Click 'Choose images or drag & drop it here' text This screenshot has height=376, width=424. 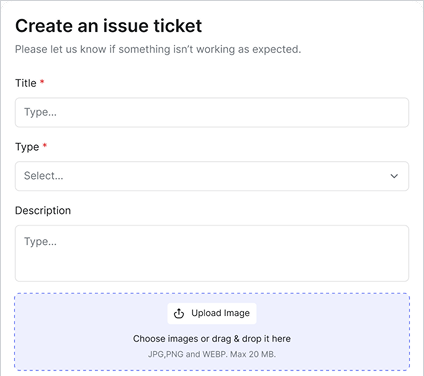212,339
